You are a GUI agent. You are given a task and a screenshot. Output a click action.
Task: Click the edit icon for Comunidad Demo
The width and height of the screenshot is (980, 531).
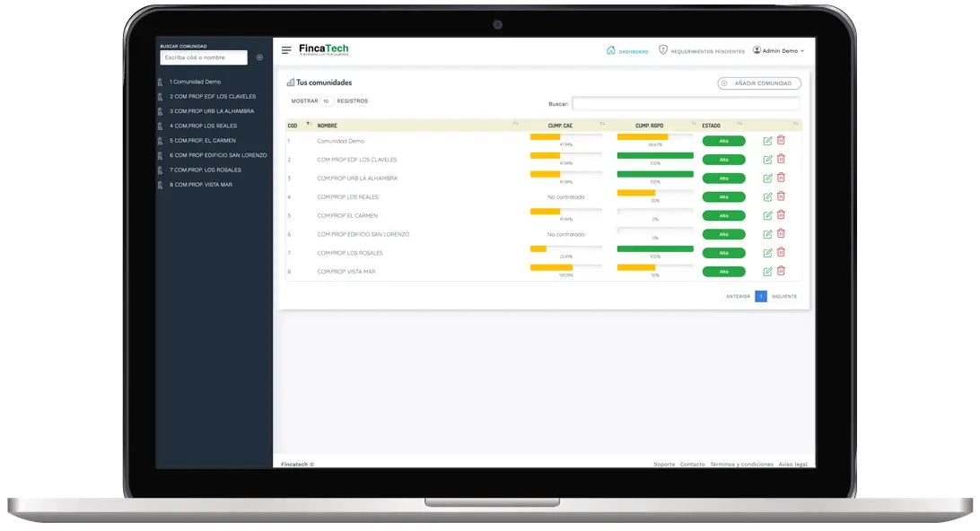[x=767, y=141]
